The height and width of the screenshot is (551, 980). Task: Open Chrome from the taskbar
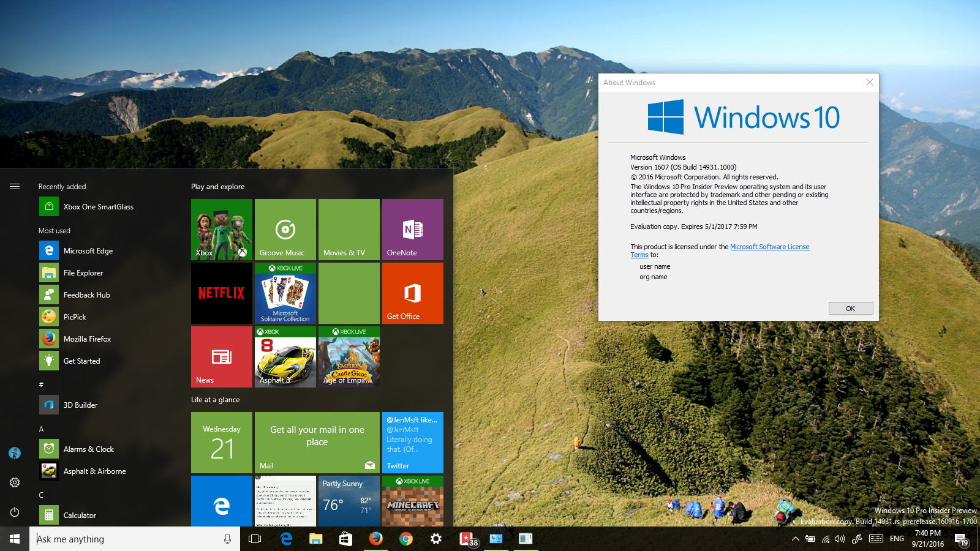[x=405, y=539]
